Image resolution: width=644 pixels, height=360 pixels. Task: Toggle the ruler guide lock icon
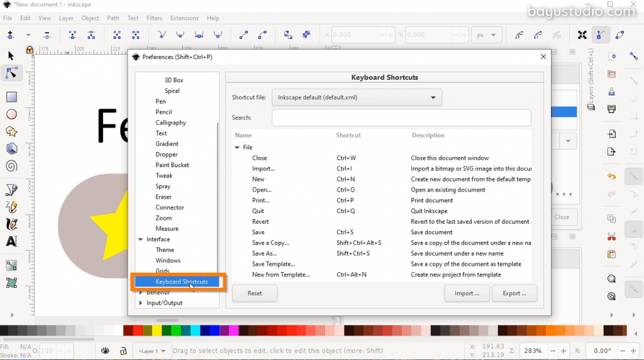tap(30, 50)
